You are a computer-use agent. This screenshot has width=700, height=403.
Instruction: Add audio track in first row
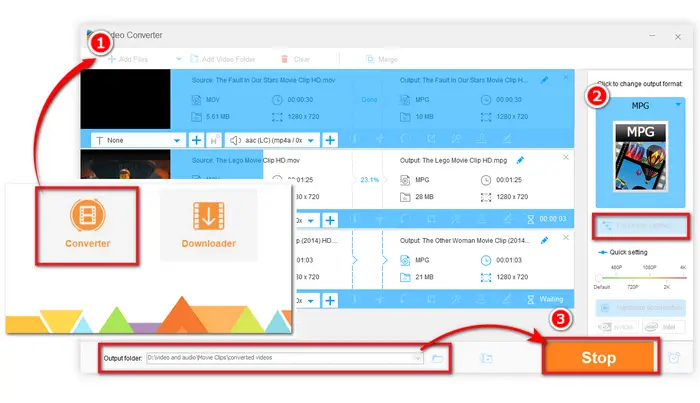330,140
